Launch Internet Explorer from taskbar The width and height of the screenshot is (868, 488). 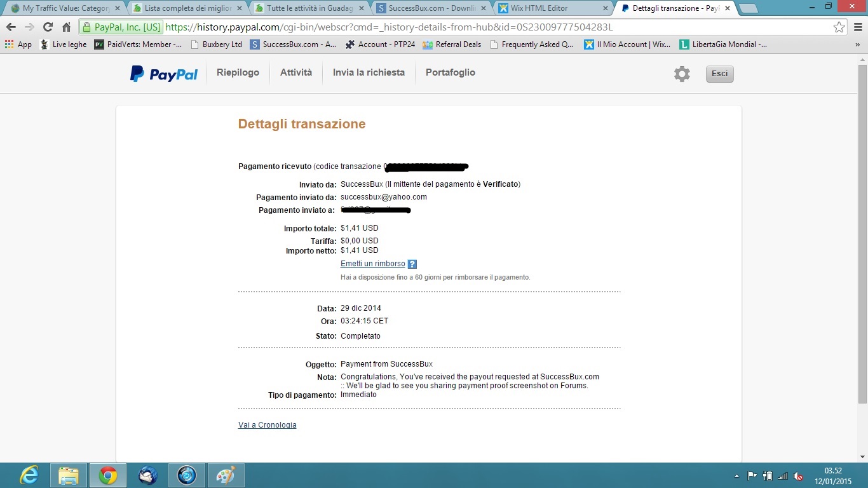click(29, 475)
